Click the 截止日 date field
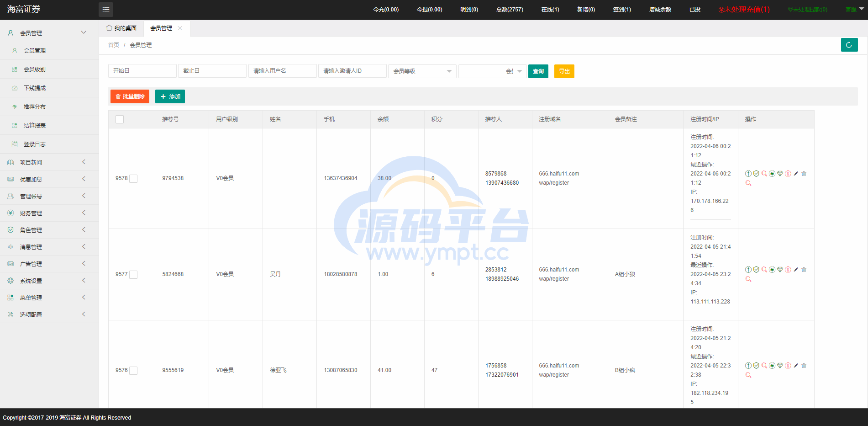The width and height of the screenshot is (868, 426). pos(212,71)
